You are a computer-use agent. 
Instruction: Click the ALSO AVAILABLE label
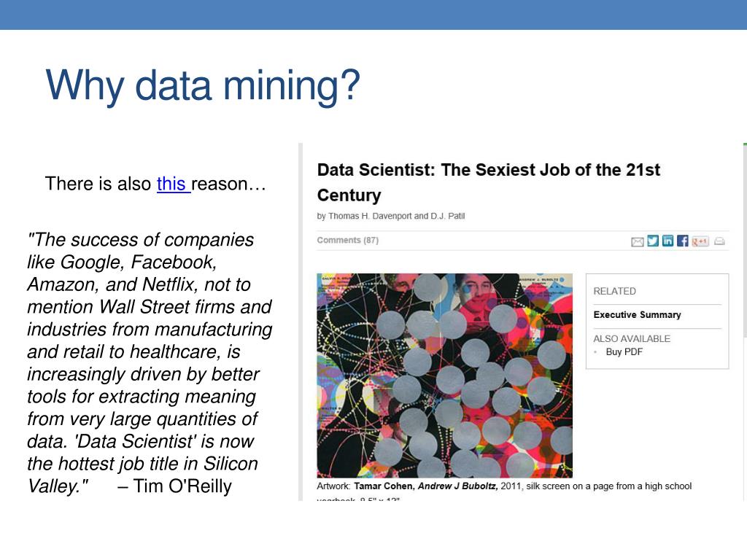632,338
